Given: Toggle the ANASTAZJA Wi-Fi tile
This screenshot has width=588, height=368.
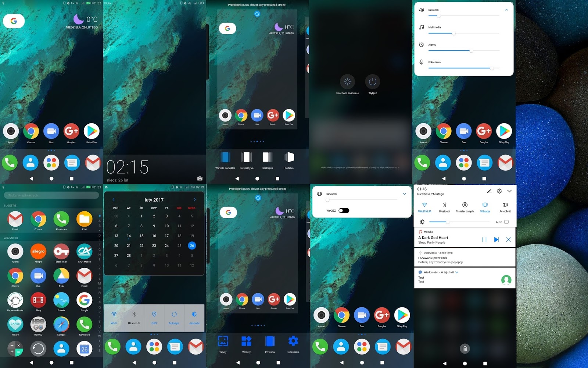Looking at the screenshot, I should click(x=424, y=207).
